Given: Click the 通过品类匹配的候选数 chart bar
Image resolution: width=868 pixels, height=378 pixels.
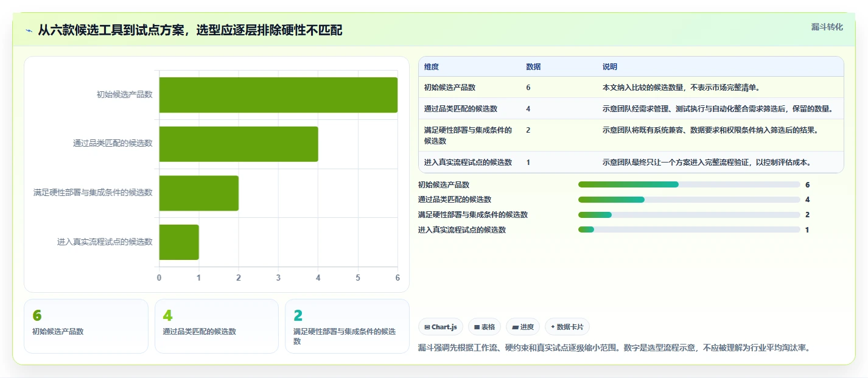Looking at the screenshot, I should (239, 144).
